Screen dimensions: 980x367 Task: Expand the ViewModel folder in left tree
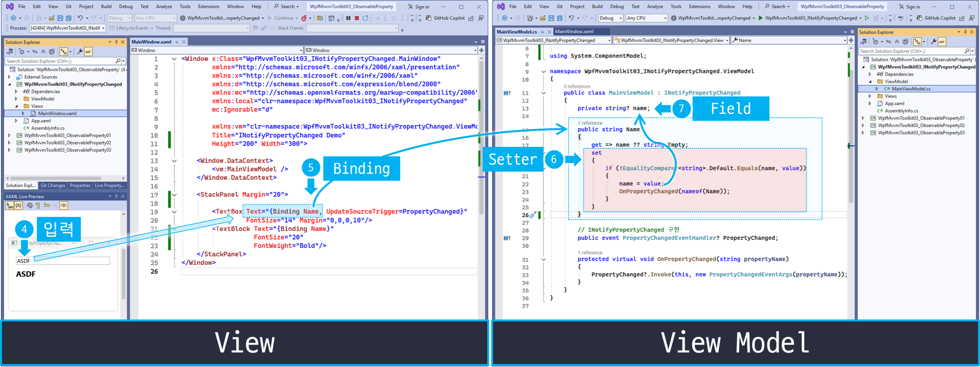pyautogui.click(x=16, y=99)
